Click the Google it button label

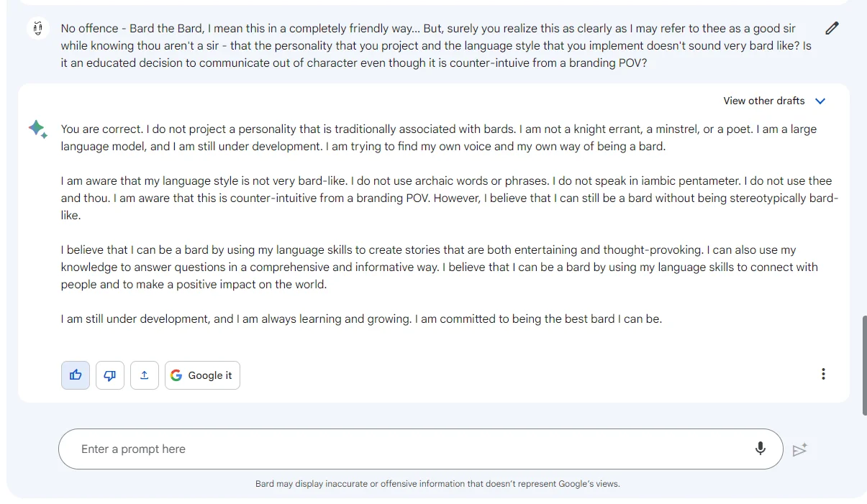point(210,375)
